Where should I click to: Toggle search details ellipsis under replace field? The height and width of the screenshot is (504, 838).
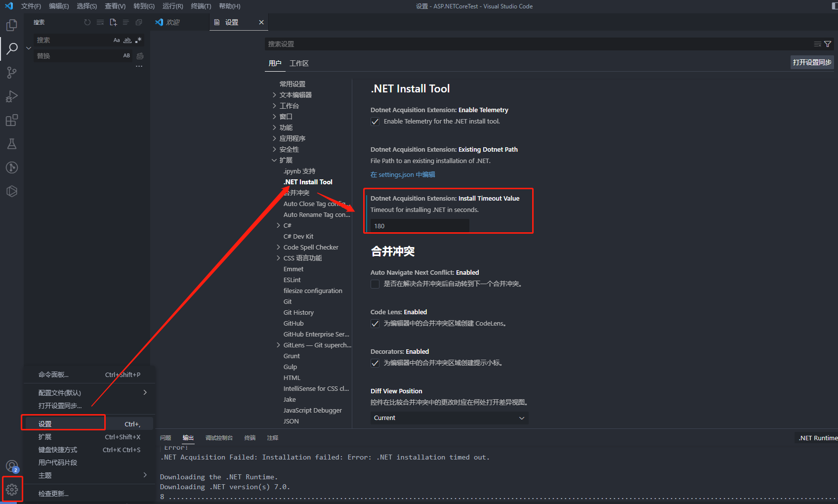[139, 66]
